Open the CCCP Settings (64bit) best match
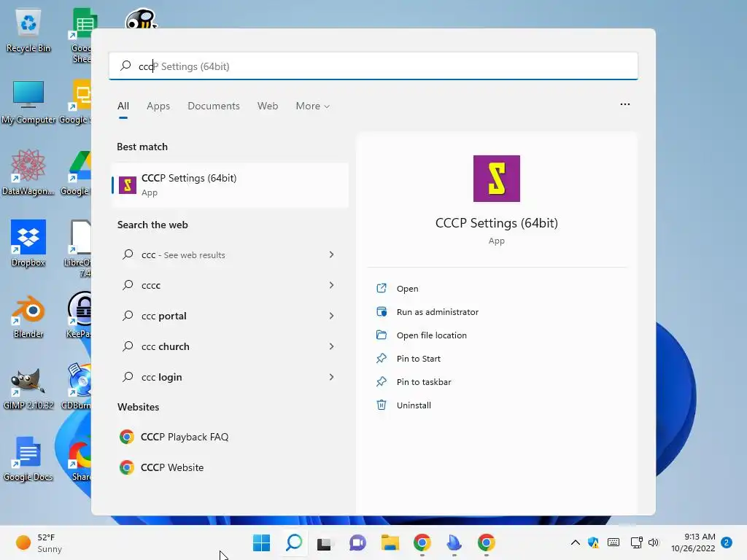Viewport: 747px width, 560px height. [x=230, y=185]
